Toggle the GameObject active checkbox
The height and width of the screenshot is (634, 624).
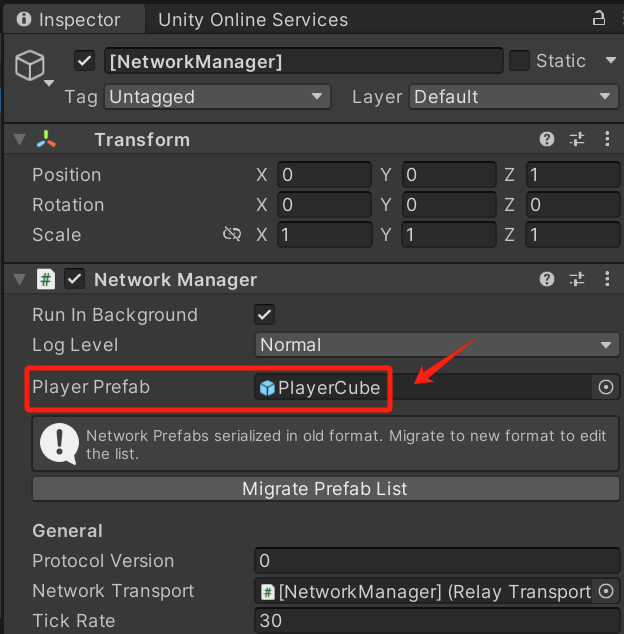[x=85, y=61]
